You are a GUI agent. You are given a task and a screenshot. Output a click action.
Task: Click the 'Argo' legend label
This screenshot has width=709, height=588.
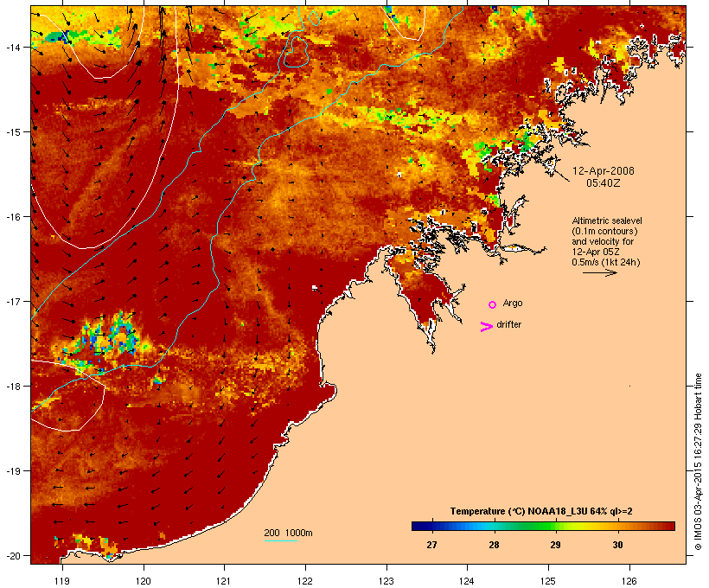[513, 303]
